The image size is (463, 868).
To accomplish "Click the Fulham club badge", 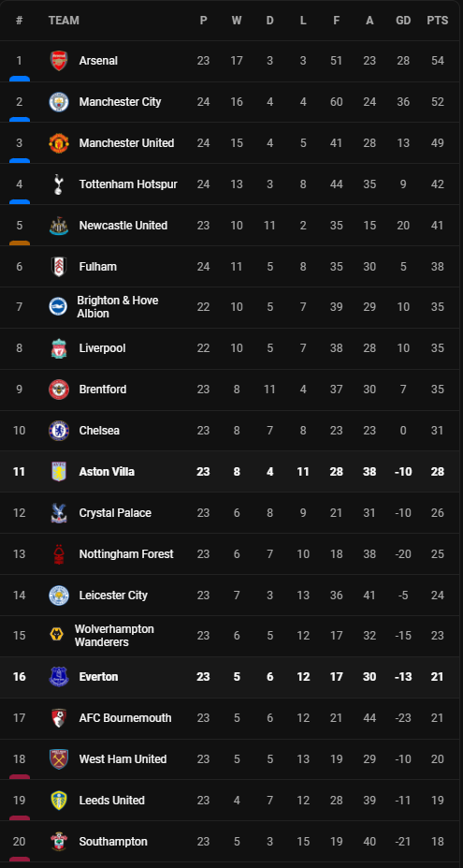I will point(59,266).
